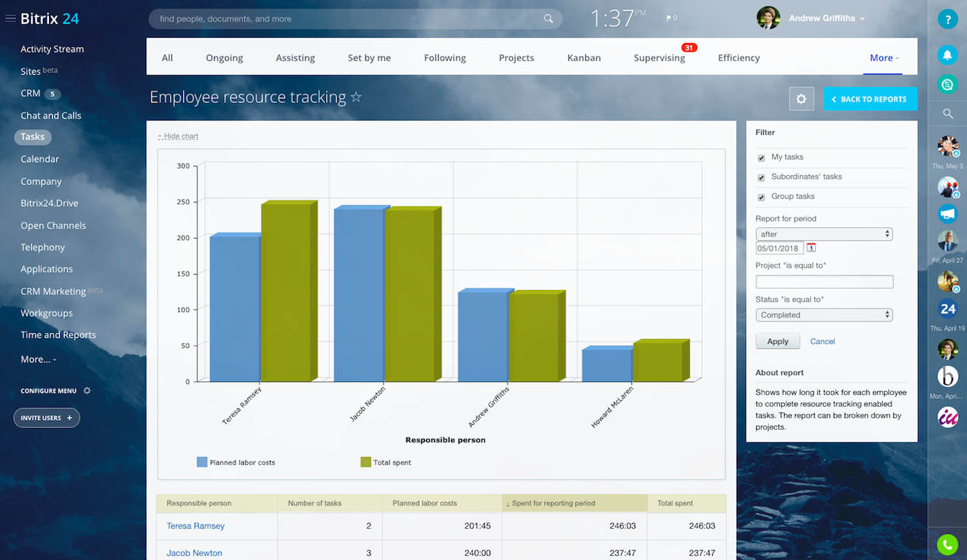Open the Fri April 27 man avatar chat
Image resolution: width=967 pixels, height=560 pixels.
point(947,241)
